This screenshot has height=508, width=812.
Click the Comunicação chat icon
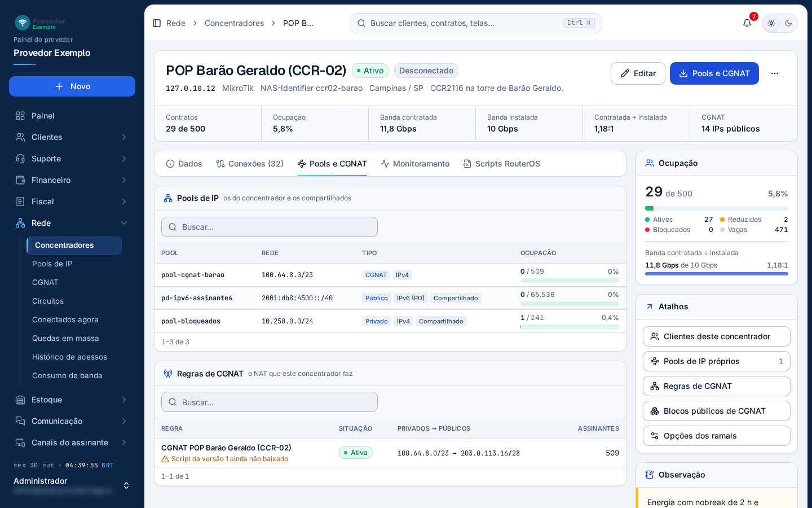click(x=20, y=421)
